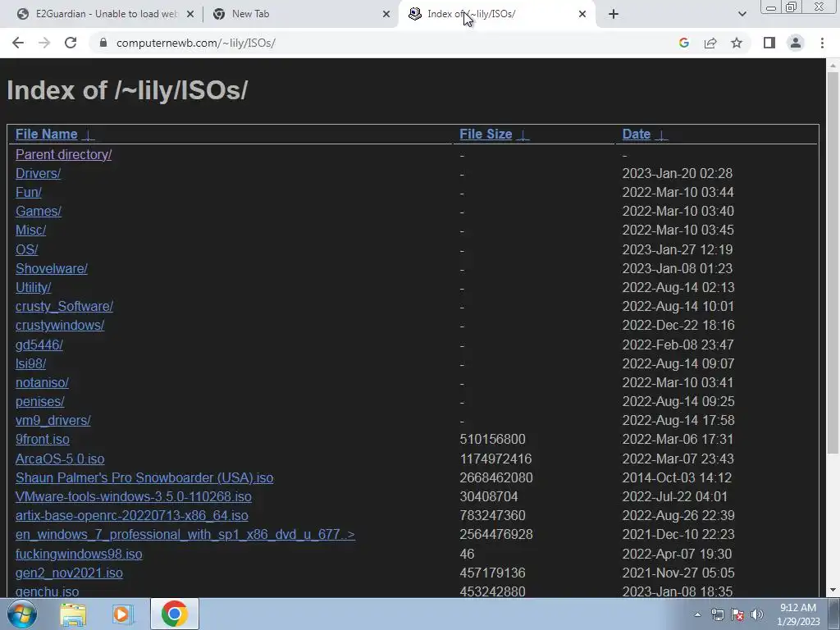Open the Utility/ folder
Viewport: 840px width, 630px height.
coord(33,288)
